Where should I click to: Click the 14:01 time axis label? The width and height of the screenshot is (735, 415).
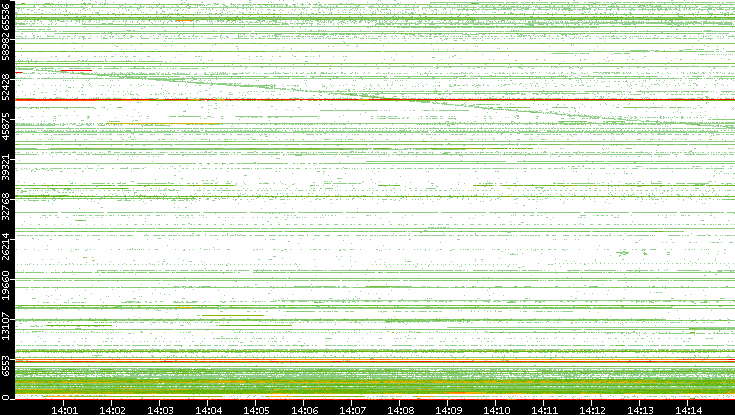pos(64,408)
